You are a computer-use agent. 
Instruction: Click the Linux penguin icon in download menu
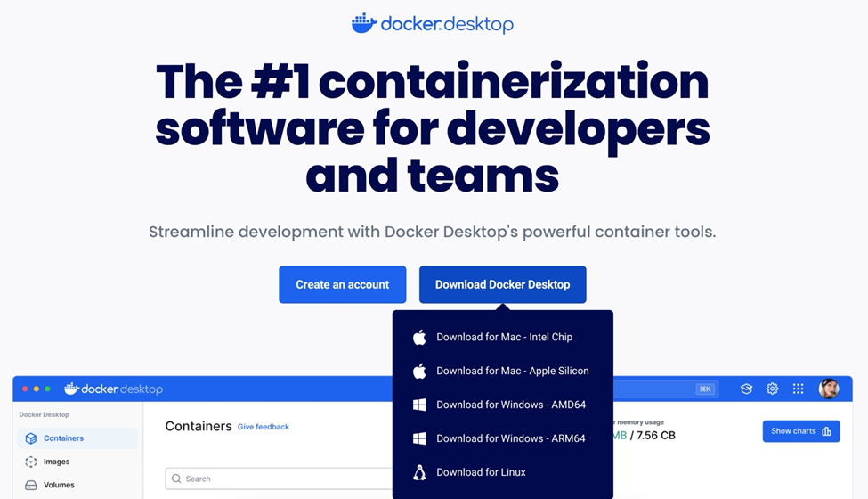coord(419,472)
